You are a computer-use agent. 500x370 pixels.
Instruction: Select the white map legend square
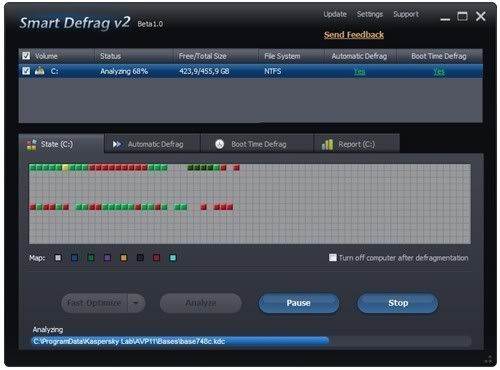point(58,258)
